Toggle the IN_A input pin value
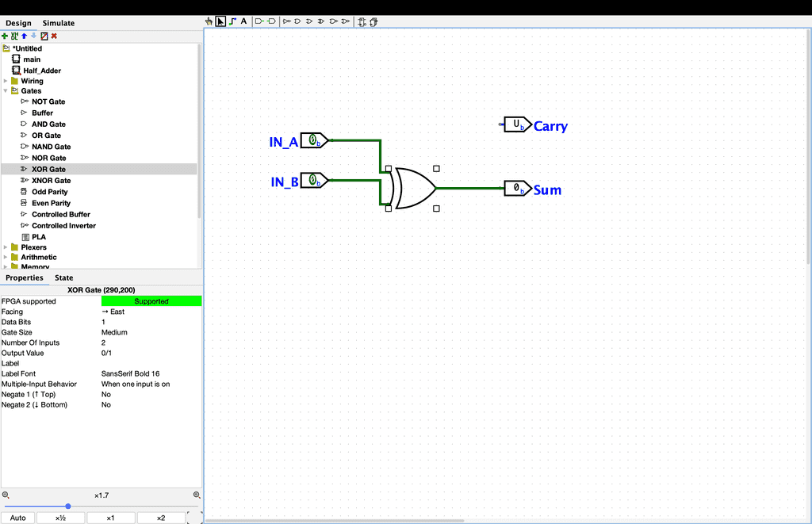Image resolution: width=812 pixels, height=524 pixels. click(313, 140)
